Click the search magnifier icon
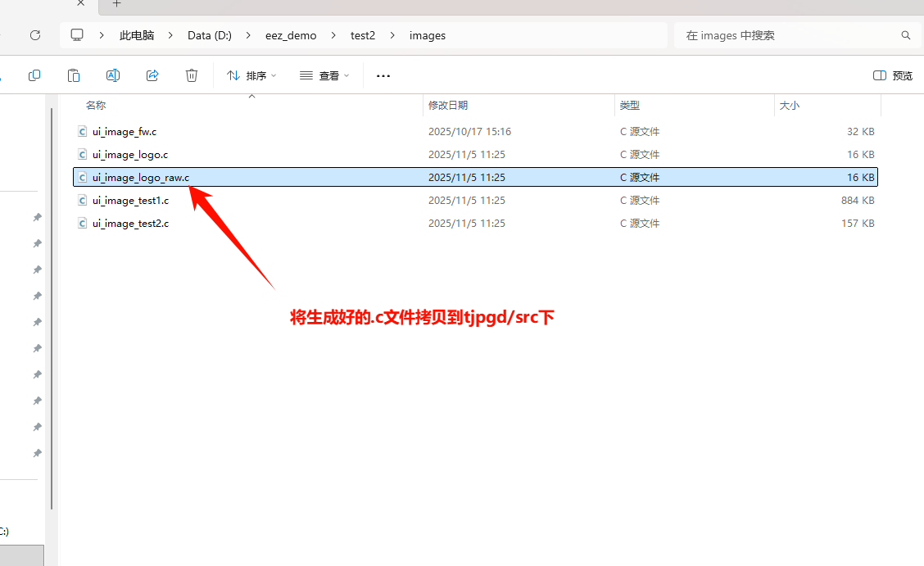Image resolution: width=924 pixels, height=566 pixels. (x=905, y=35)
